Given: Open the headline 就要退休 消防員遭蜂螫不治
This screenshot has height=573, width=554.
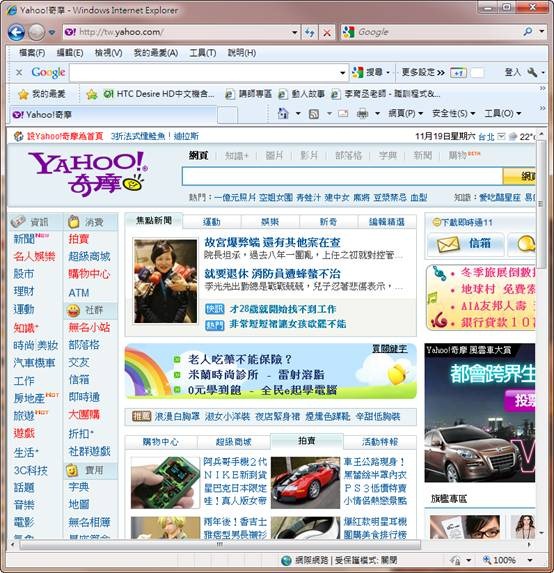Looking at the screenshot, I should 272,274.
